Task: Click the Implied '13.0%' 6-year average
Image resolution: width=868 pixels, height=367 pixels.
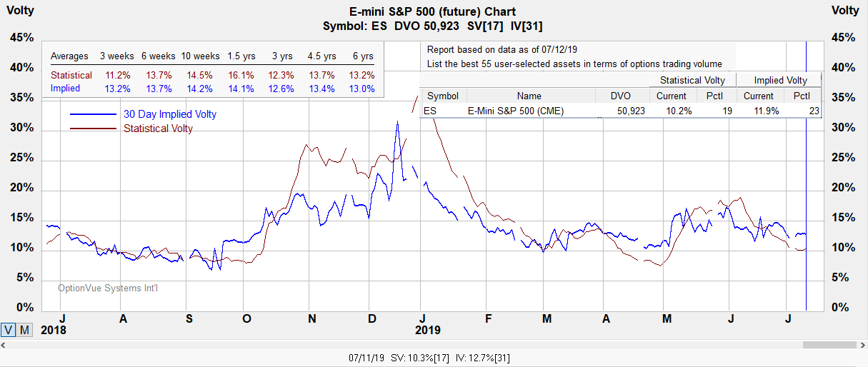Action: click(x=362, y=89)
